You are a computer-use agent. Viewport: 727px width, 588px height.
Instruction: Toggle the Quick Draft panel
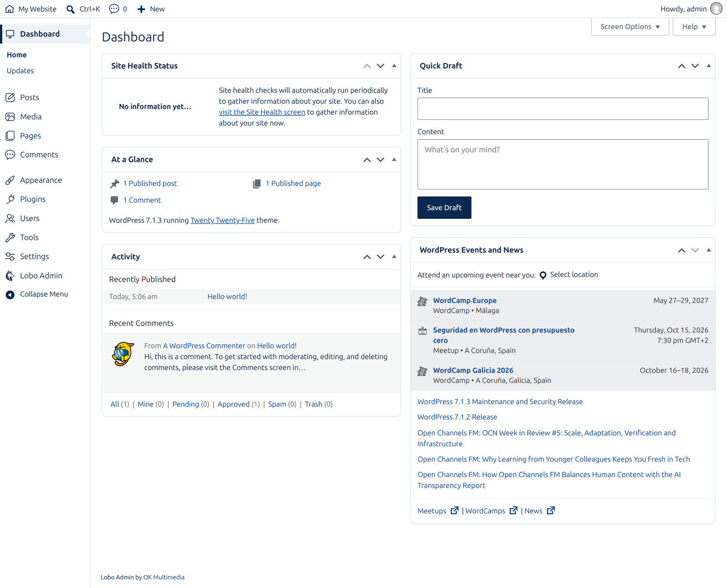(708, 66)
